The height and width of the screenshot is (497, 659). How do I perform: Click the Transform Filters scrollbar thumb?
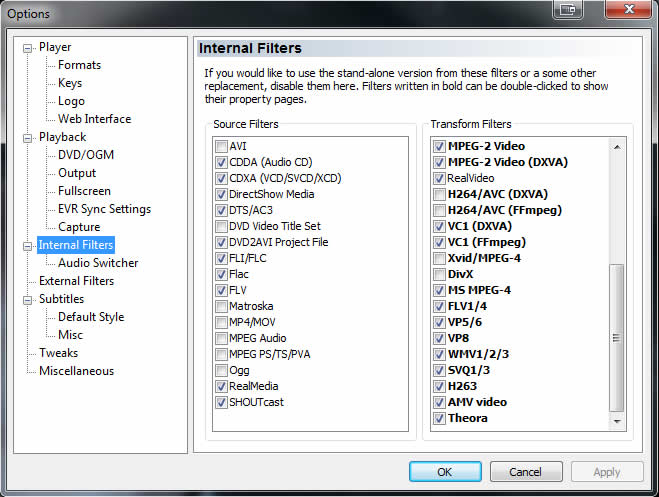[x=617, y=338]
